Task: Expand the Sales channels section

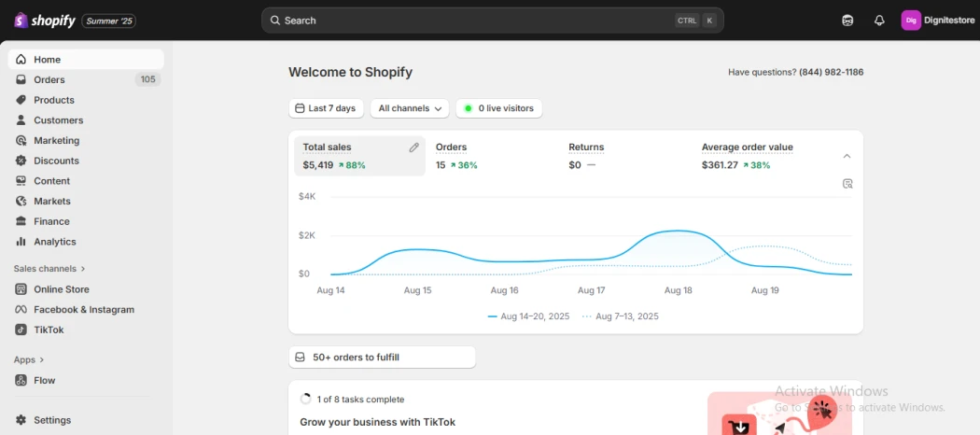Action: click(x=49, y=269)
